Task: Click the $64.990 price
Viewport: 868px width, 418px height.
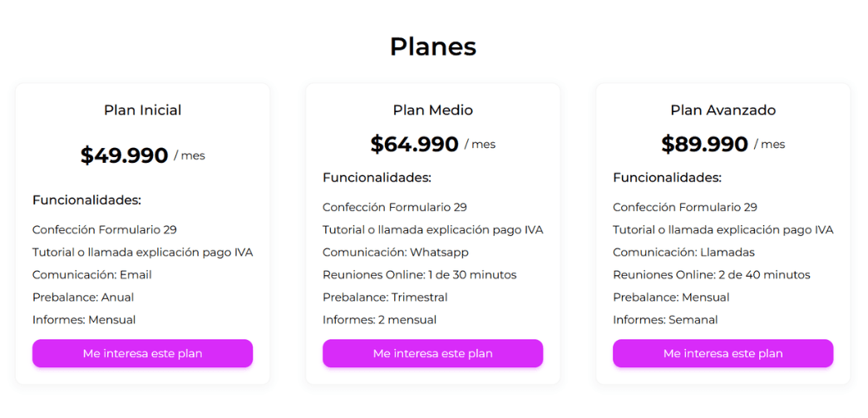Action: (x=415, y=144)
